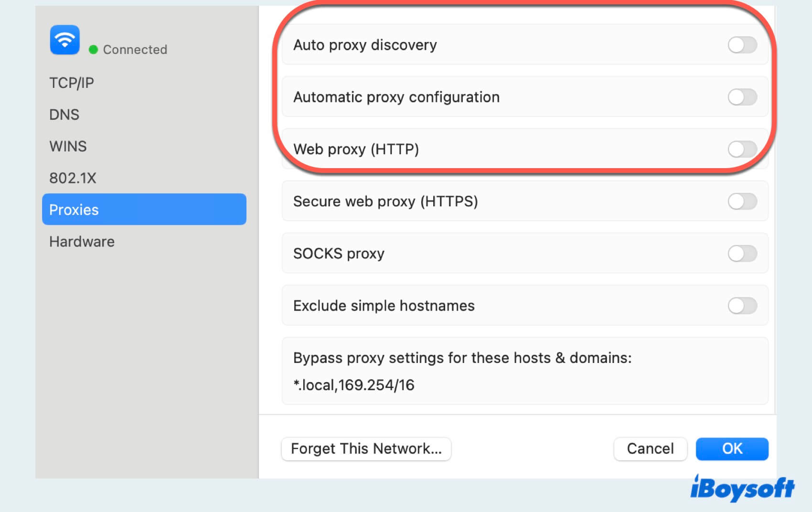Screen dimensions: 812x512
Task: Enable Auto proxy discovery
Action: pos(742,45)
